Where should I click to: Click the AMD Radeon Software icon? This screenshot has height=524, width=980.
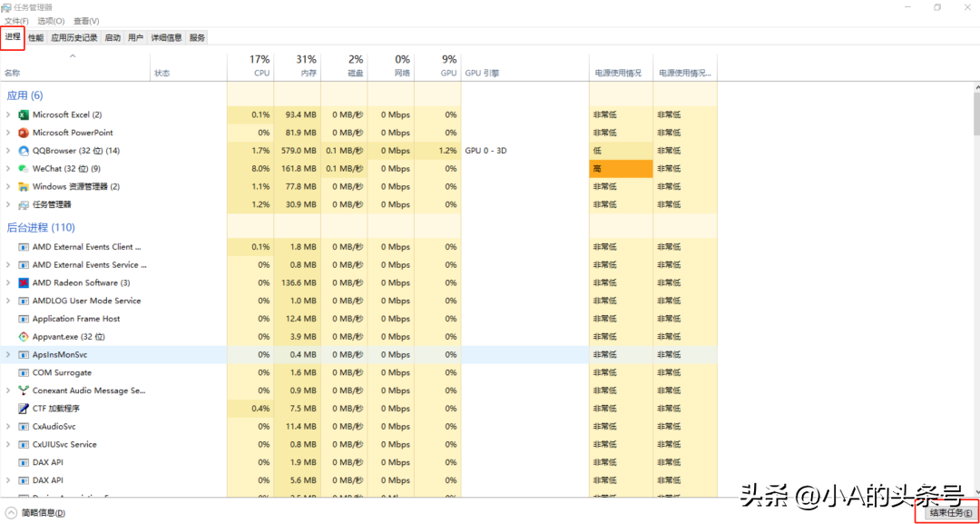(24, 282)
